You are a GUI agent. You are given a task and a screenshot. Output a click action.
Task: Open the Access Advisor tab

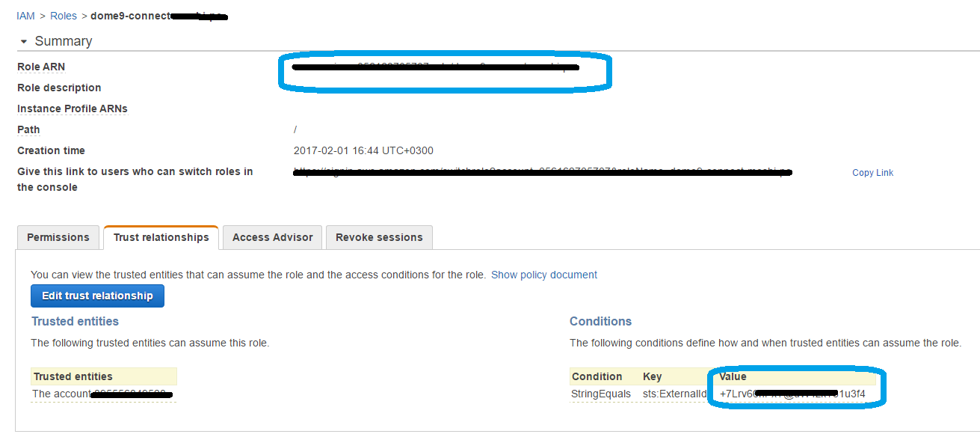(273, 237)
